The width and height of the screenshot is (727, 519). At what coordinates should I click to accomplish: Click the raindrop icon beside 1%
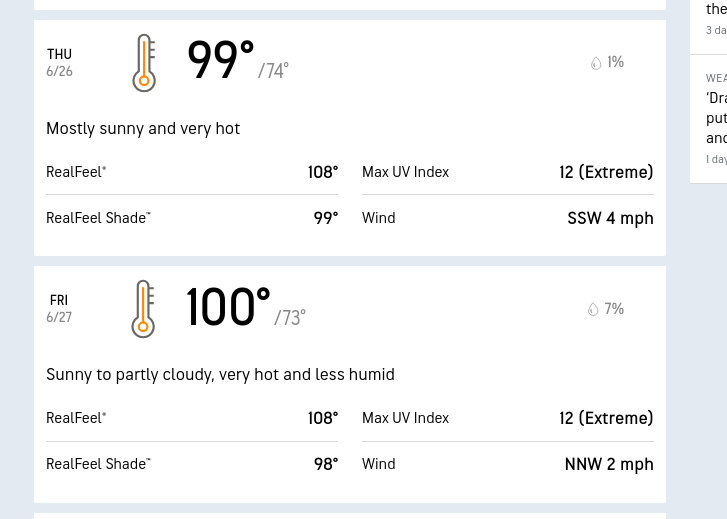[x=596, y=63]
